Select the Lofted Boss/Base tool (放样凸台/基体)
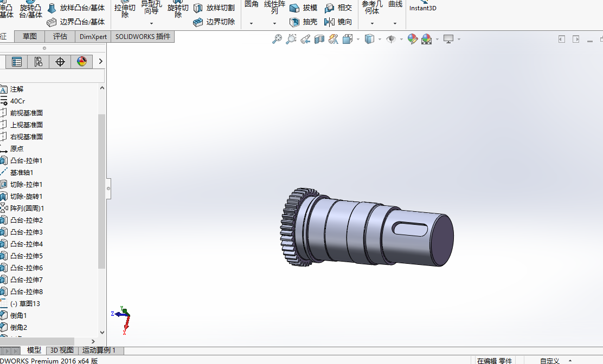 point(76,8)
